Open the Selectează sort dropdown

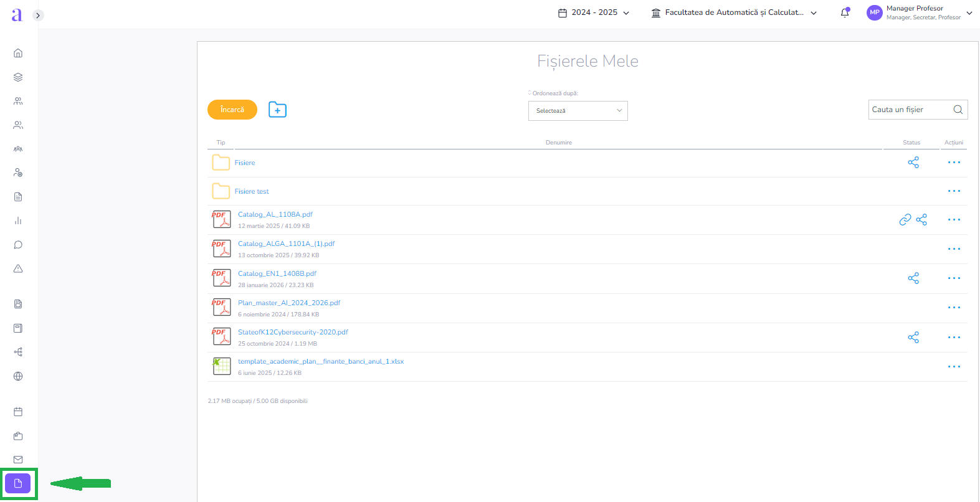578,111
